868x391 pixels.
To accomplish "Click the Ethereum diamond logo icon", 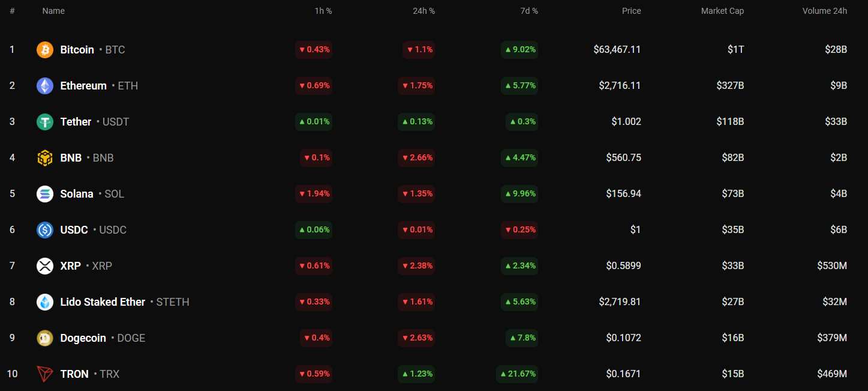I will coord(45,86).
